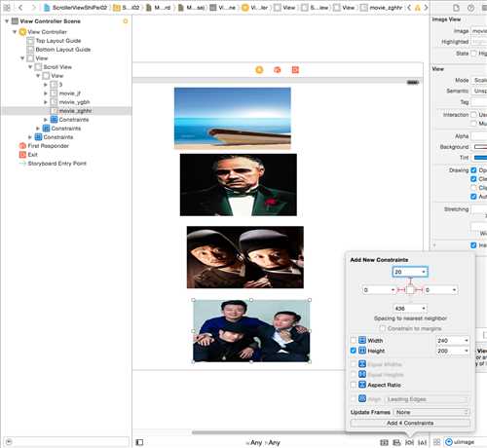Screen dimensions: 487x448
Task: Toggle first Interaction checkbox
Action: (474, 115)
